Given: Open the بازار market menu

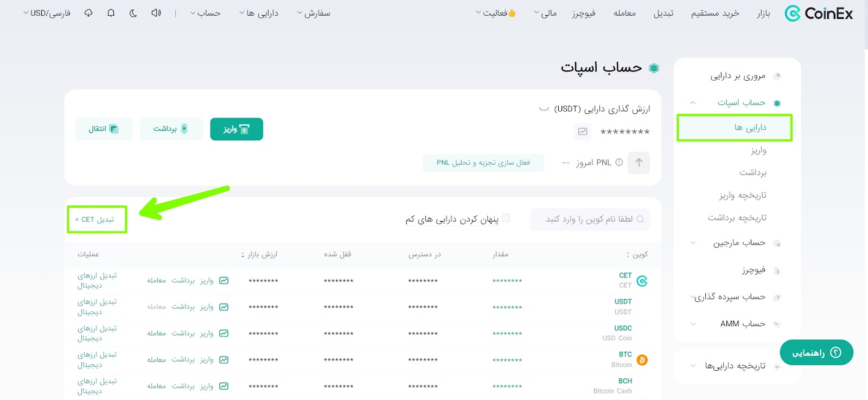Looking at the screenshot, I should point(764,13).
